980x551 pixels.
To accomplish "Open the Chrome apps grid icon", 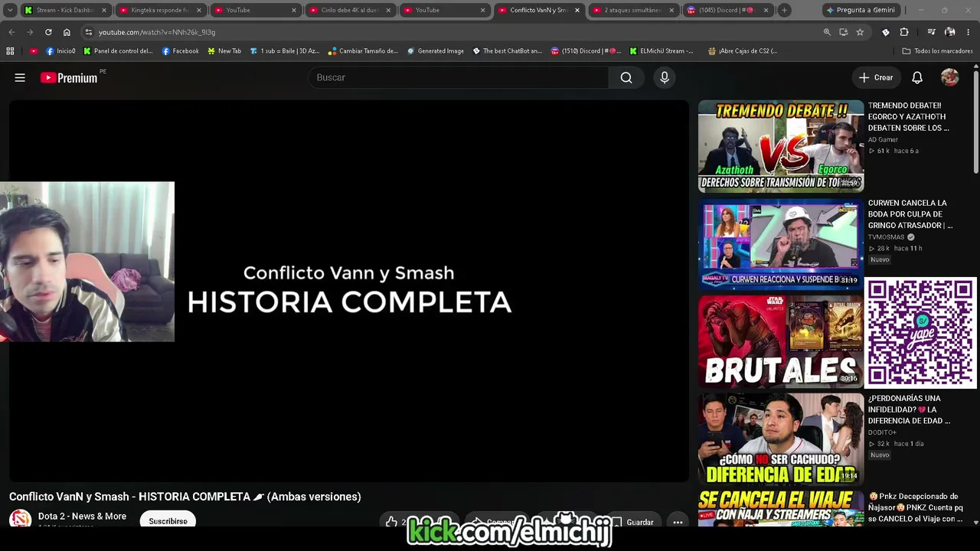I will (10, 51).
